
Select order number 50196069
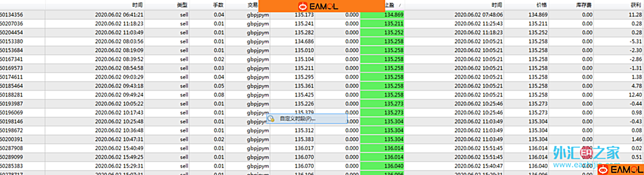(x=11, y=112)
